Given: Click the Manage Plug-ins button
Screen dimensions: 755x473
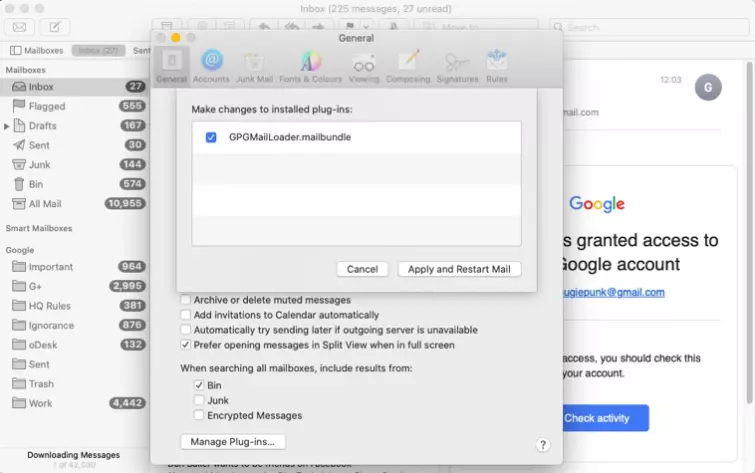Looking at the screenshot, I should (x=233, y=441).
